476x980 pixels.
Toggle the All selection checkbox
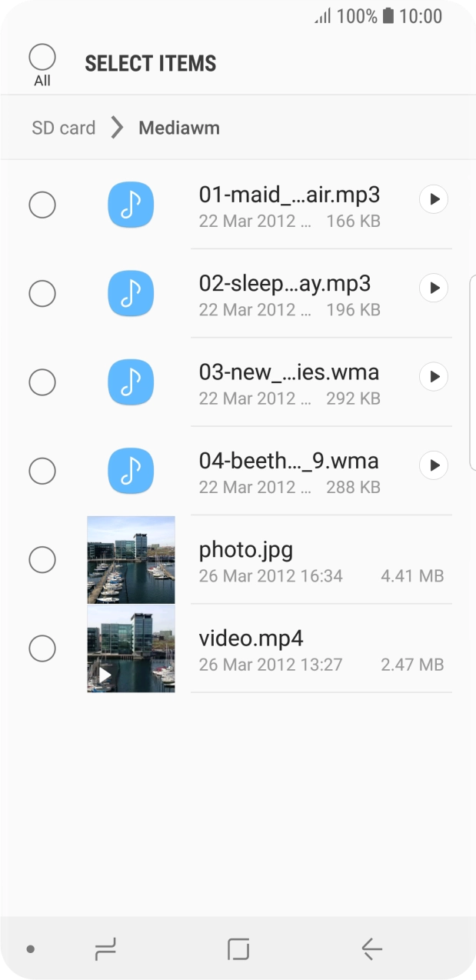point(42,55)
